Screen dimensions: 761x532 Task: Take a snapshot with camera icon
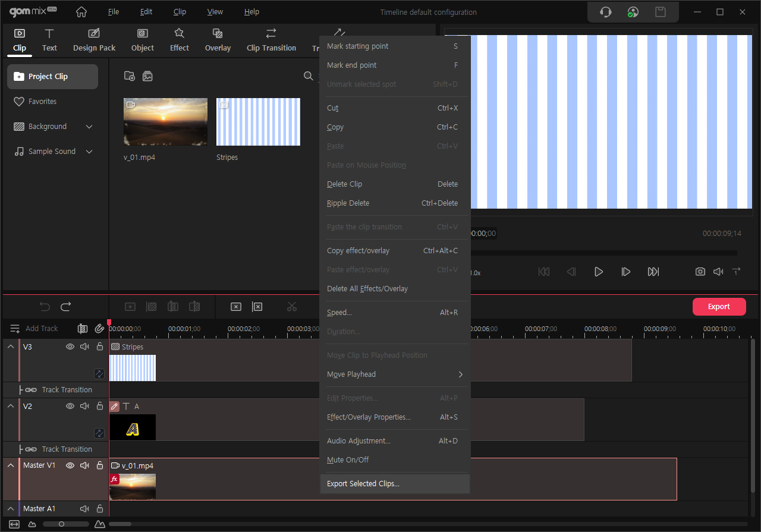pyautogui.click(x=700, y=272)
